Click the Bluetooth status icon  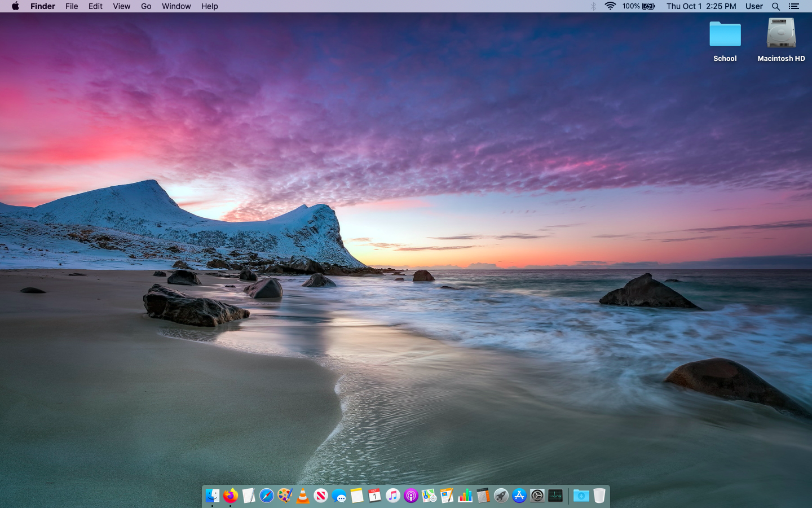click(x=593, y=6)
